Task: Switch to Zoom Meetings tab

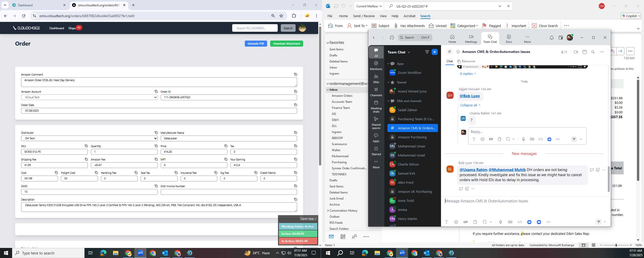Action: click(x=471, y=39)
